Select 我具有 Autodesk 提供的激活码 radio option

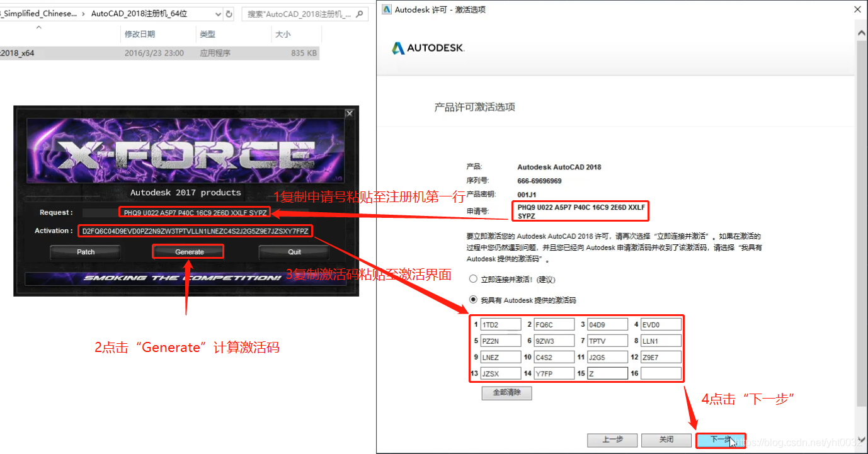point(473,300)
